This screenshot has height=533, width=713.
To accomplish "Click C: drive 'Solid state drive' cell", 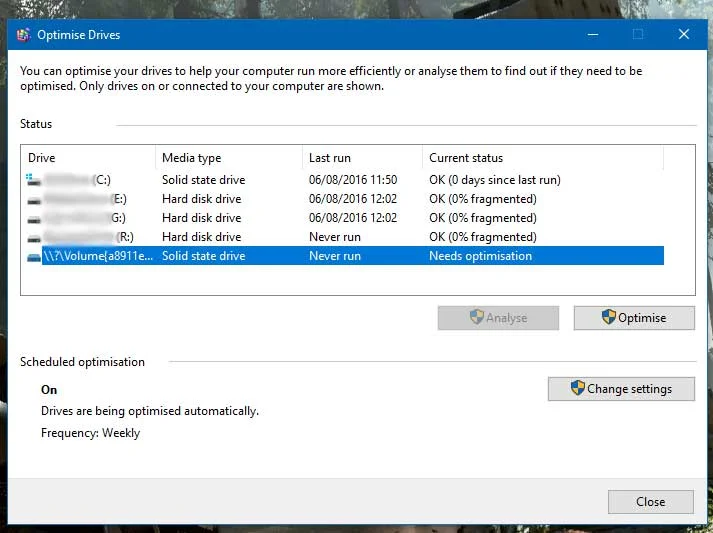I will point(203,180).
